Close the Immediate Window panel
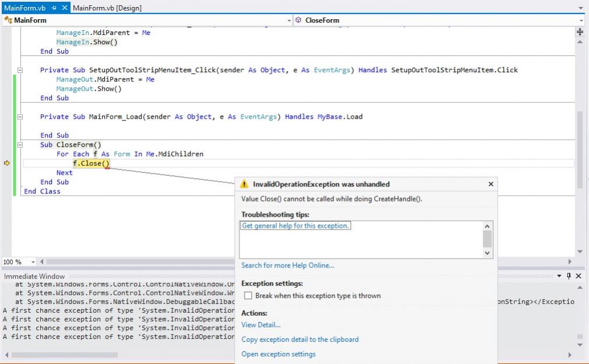 coord(579,276)
